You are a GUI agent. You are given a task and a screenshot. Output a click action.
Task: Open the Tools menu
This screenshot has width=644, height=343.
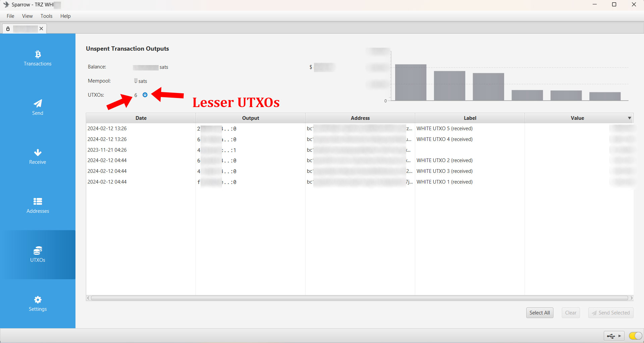point(46,16)
